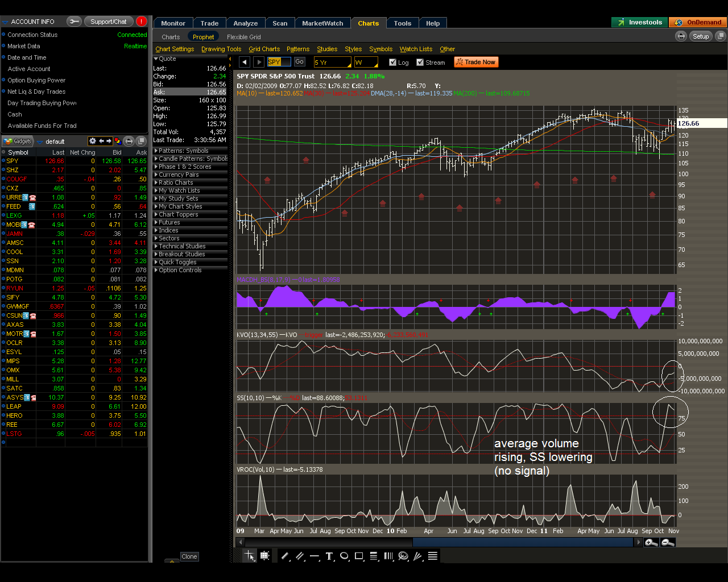Click the Setup button
The image size is (728, 582).
pos(701,36)
